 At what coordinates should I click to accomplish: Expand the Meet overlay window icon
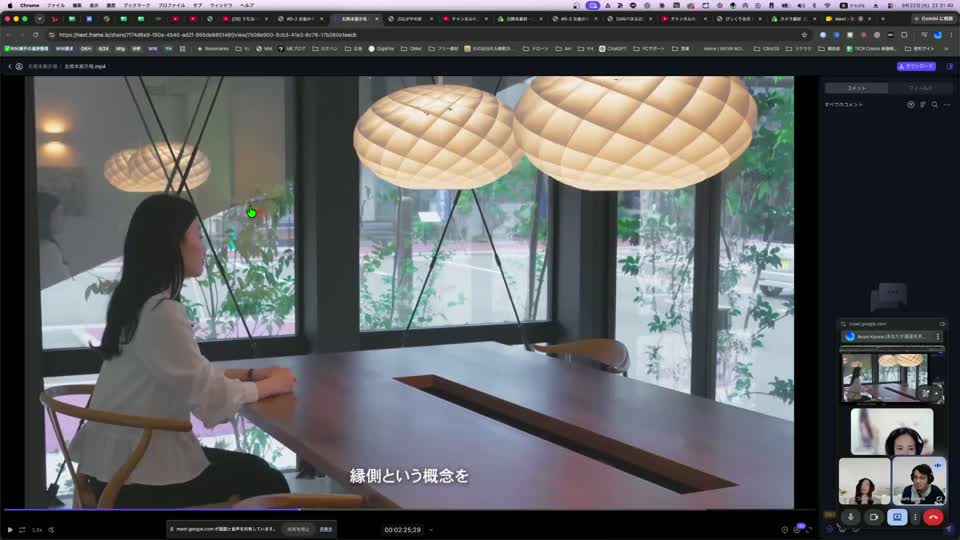pyautogui.click(x=942, y=324)
